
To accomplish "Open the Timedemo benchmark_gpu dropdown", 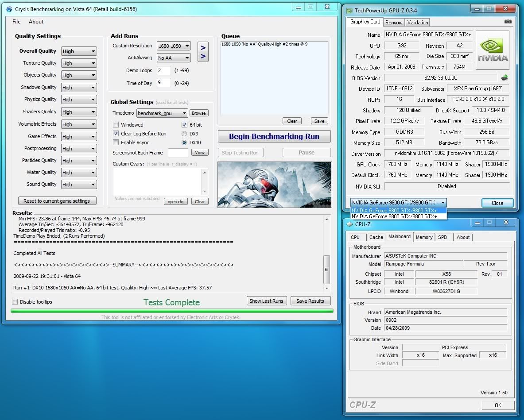I will pos(162,113).
